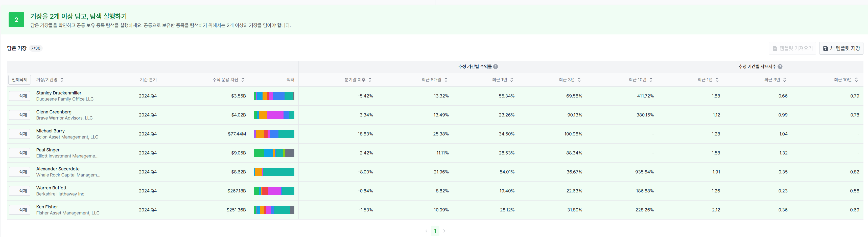This screenshot has height=237, width=868.
Task: Delete Paul Singer row
Action: [20, 153]
